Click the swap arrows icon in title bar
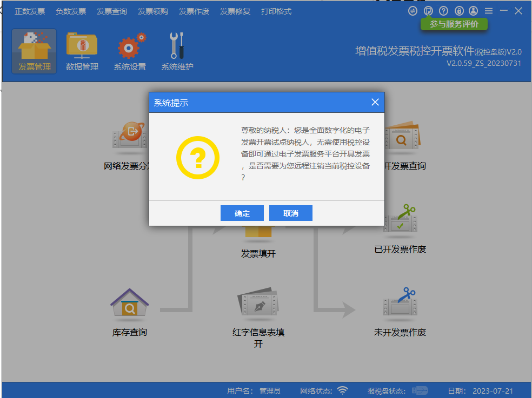Viewport: 532px width, 398px height. (x=413, y=11)
